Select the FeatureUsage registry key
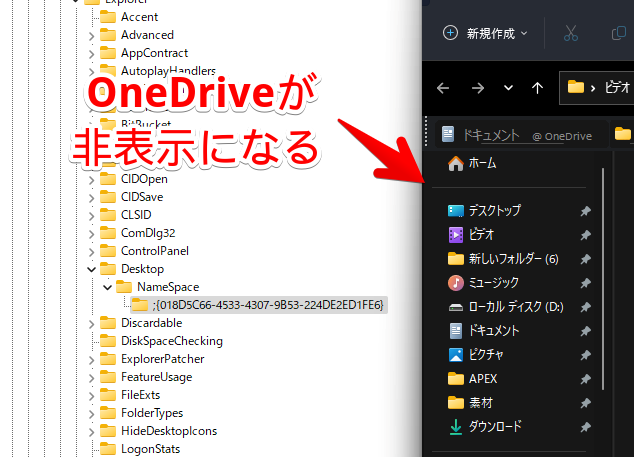 point(156,377)
